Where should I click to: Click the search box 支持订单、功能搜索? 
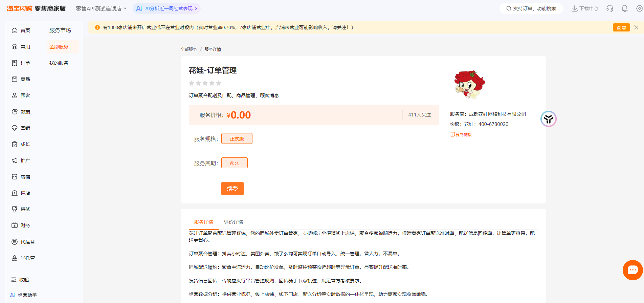pos(531,8)
